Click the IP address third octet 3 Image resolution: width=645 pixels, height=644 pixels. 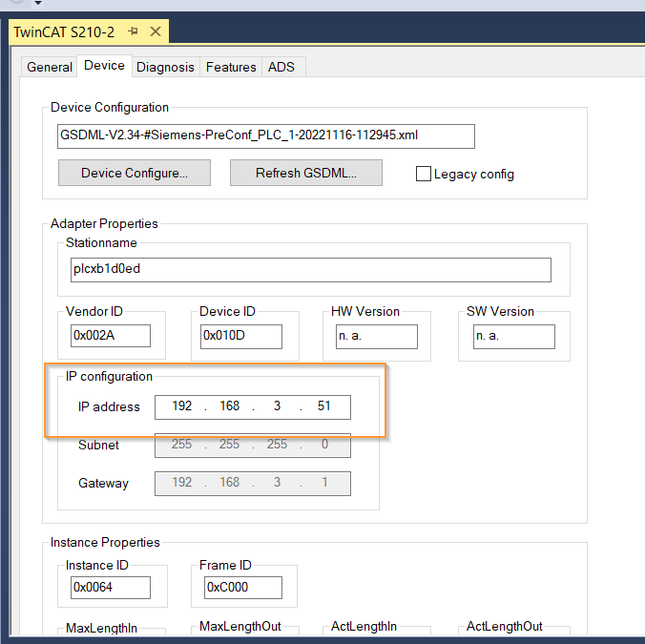278,405
